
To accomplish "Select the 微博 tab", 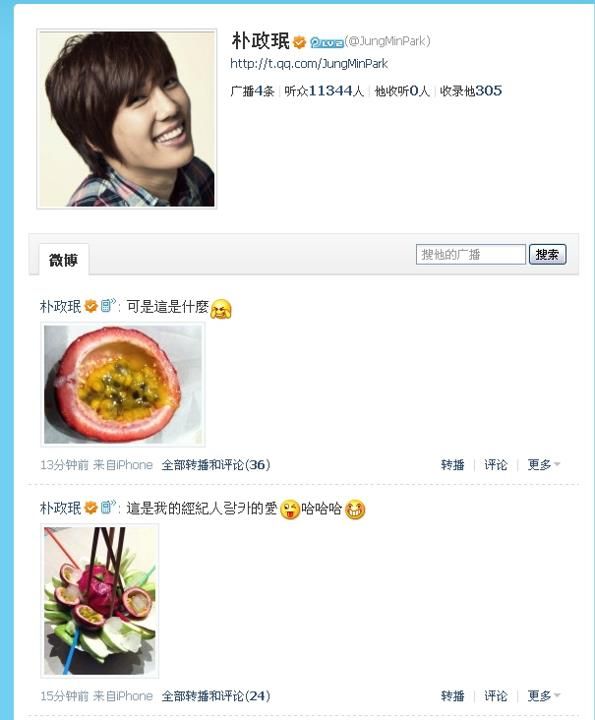I will click(x=63, y=260).
